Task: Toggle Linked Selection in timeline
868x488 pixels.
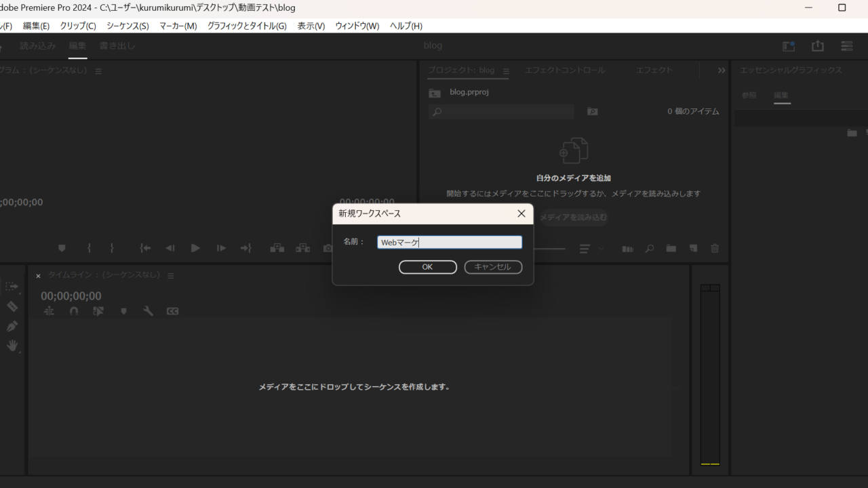Action: (98, 311)
